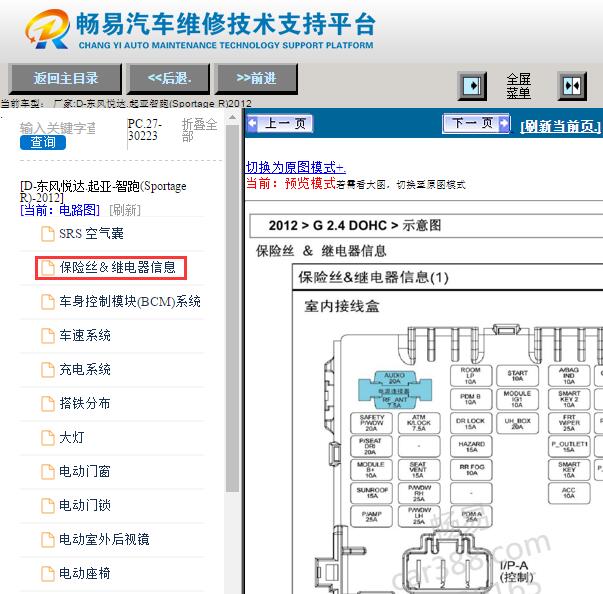Image resolution: width=603 pixels, height=594 pixels.
Task: Click the single-arrow panel toggle icon left of 全屏菜单
Action: pos(472,86)
